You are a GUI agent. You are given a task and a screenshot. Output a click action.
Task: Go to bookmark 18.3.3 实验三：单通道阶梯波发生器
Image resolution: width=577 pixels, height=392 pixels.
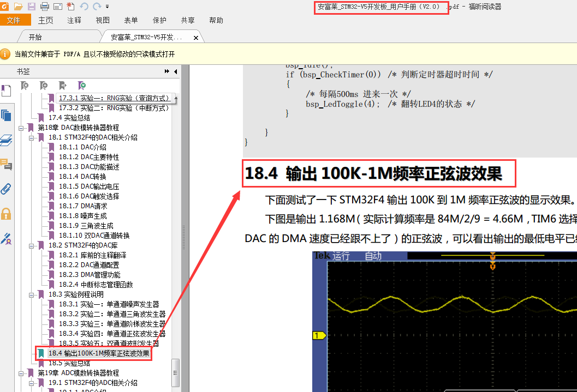[x=112, y=324]
